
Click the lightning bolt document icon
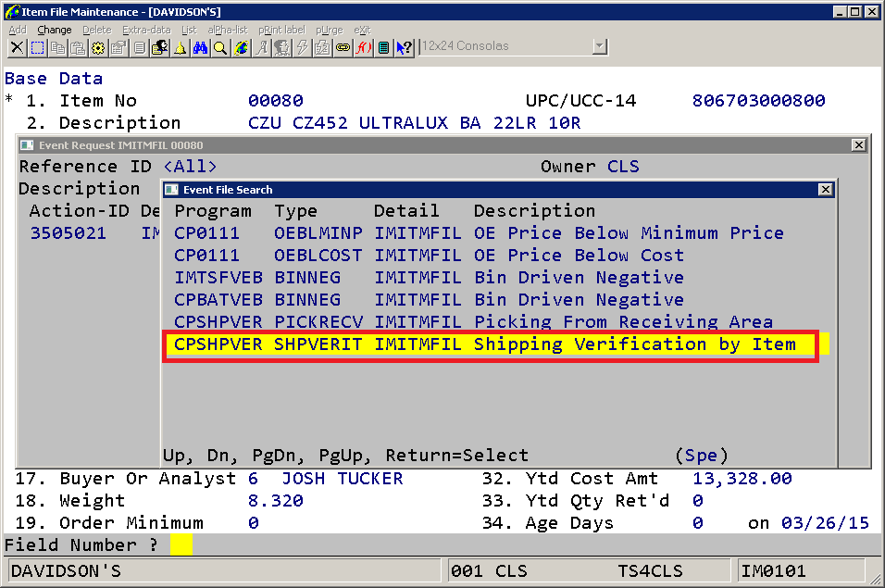(322, 47)
